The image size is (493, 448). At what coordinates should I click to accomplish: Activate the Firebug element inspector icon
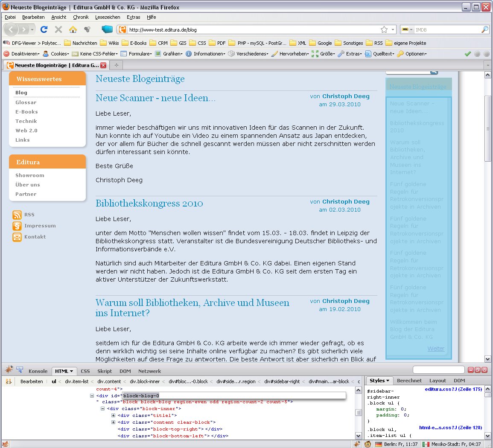(x=20, y=370)
